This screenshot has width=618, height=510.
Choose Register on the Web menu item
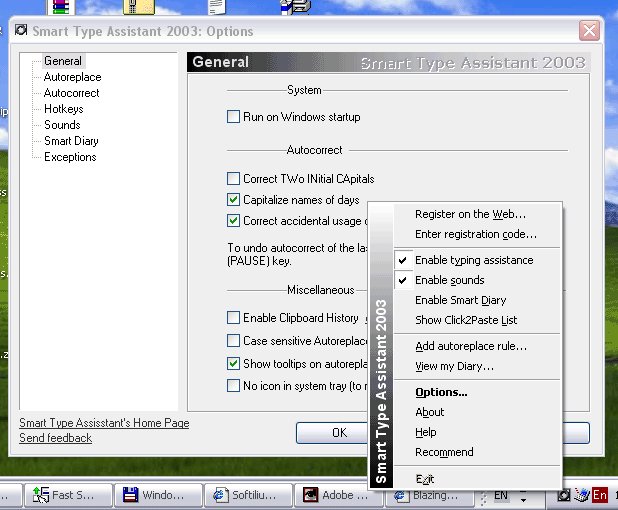tap(477, 214)
